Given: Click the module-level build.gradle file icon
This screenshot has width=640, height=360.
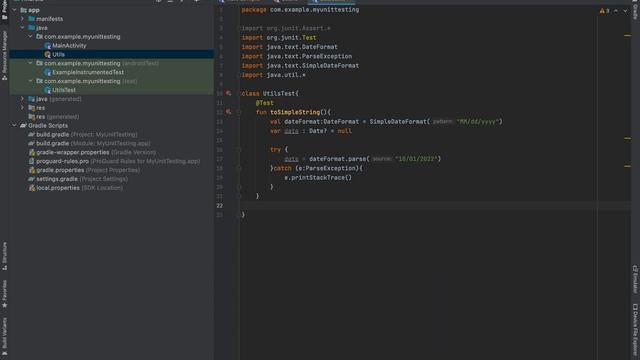Looking at the screenshot, I should pyautogui.click(x=31, y=143).
